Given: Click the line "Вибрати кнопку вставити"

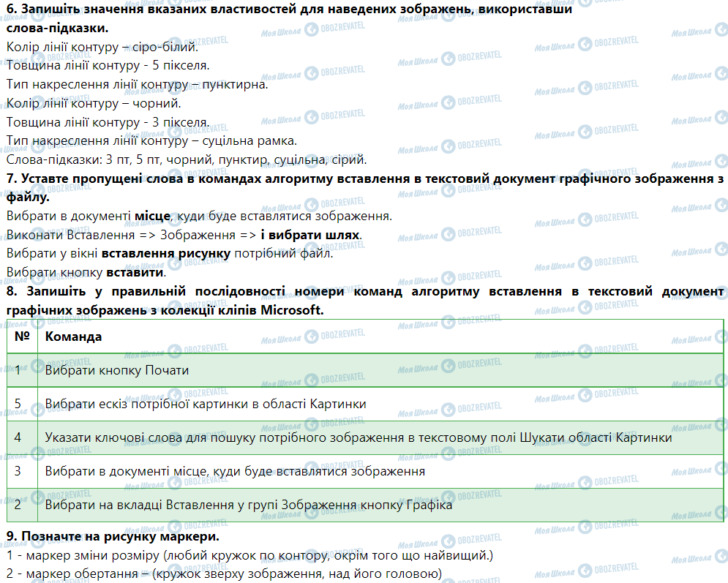Looking at the screenshot, I should pyautogui.click(x=86, y=273).
